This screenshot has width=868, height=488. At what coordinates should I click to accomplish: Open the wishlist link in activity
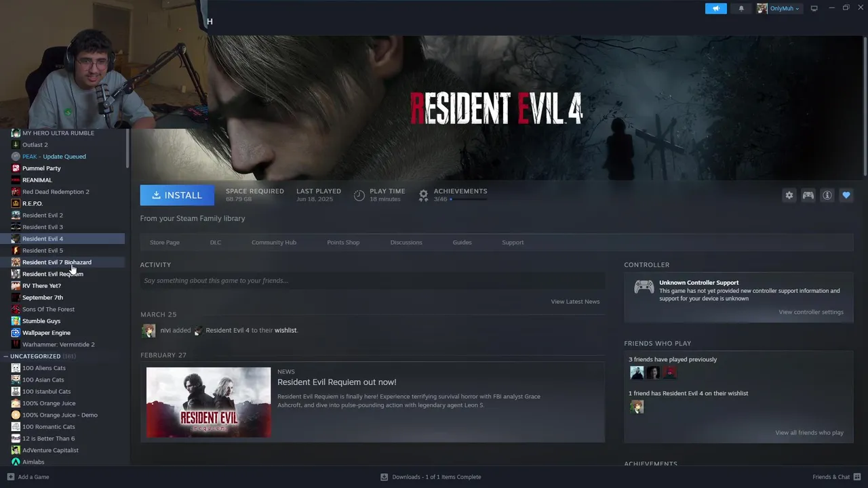tap(285, 330)
